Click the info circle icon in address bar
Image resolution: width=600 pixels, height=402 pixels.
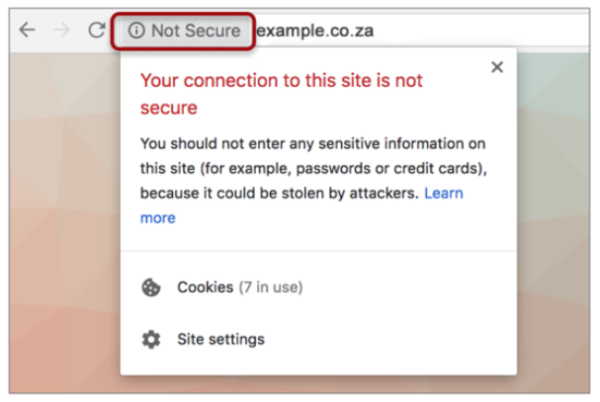[137, 31]
